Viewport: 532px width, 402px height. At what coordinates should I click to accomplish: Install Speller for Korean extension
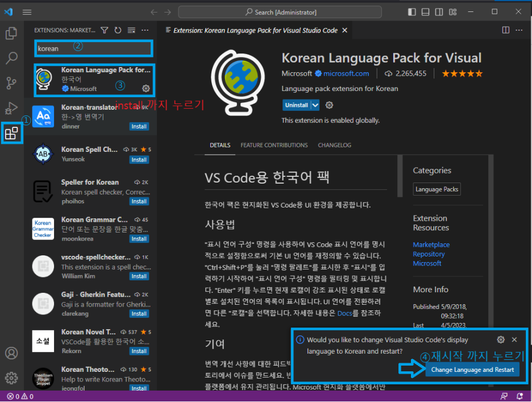139,202
